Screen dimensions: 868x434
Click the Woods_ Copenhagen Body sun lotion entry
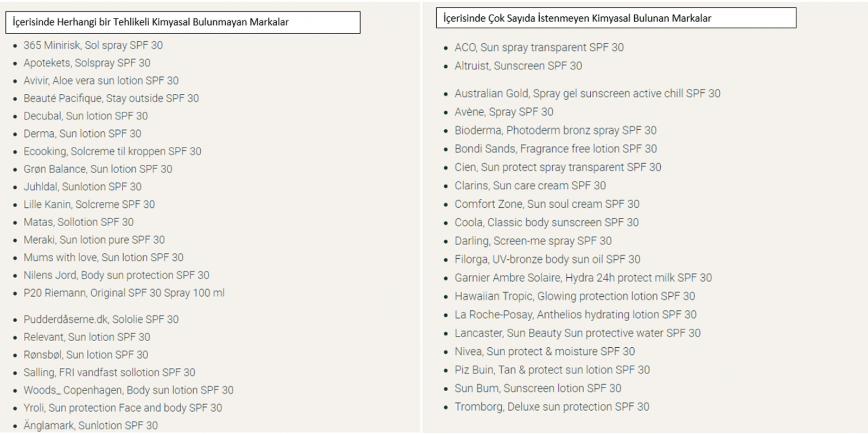(129, 390)
